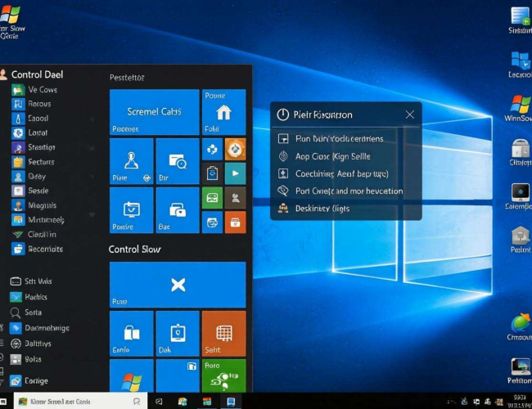This screenshot has height=409, width=532.
Task: Expand the chevron beside 'Srastion'
Action: [92, 147]
